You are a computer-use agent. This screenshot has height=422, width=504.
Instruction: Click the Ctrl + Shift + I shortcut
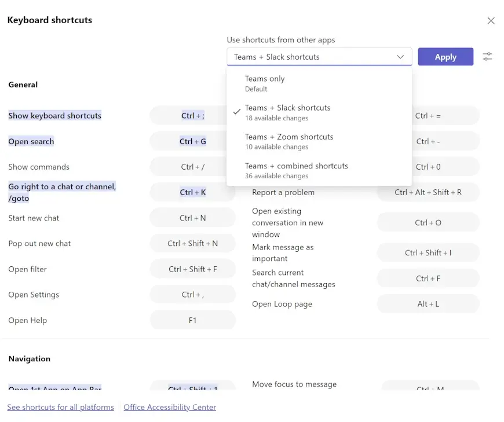pyautogui.click(x=428, y=253)
